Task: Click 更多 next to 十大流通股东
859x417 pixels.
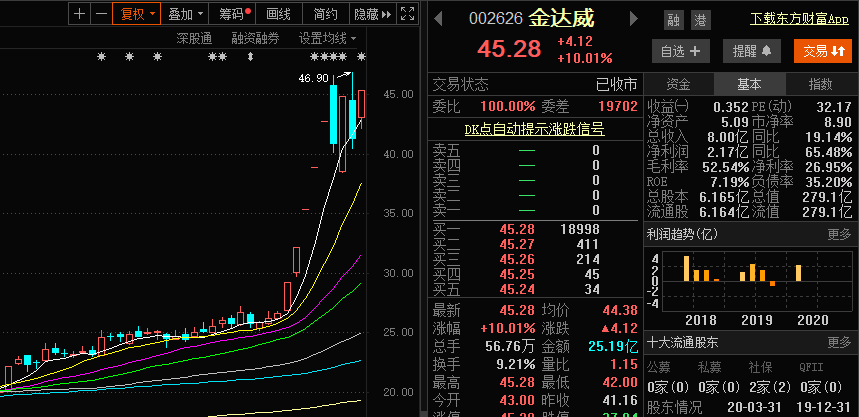Action: 839,343
